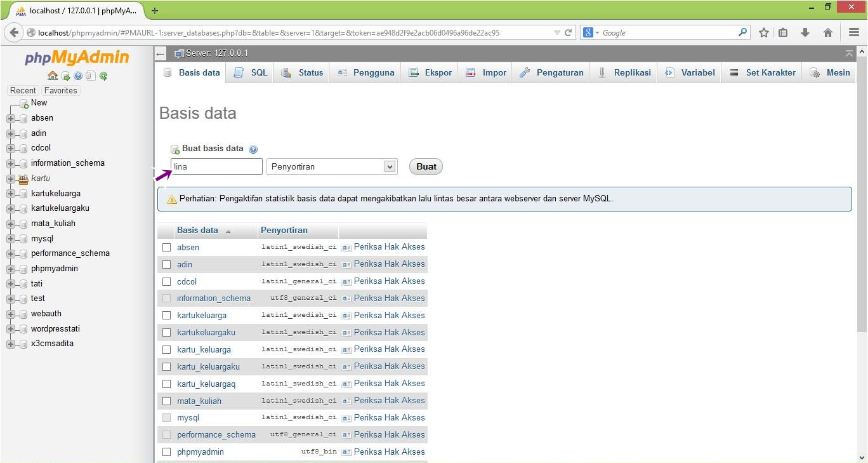Click the reload navigation panel icon

[x=103, y=76]
